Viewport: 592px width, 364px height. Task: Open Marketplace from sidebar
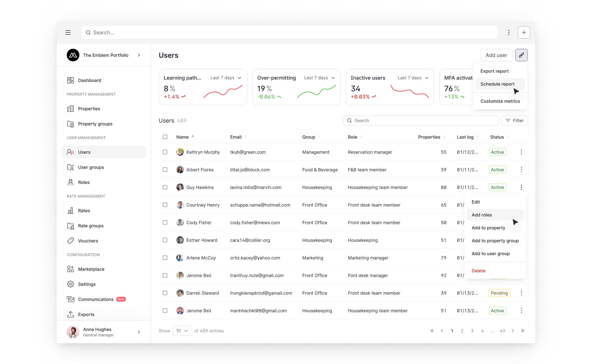(91, 269)
